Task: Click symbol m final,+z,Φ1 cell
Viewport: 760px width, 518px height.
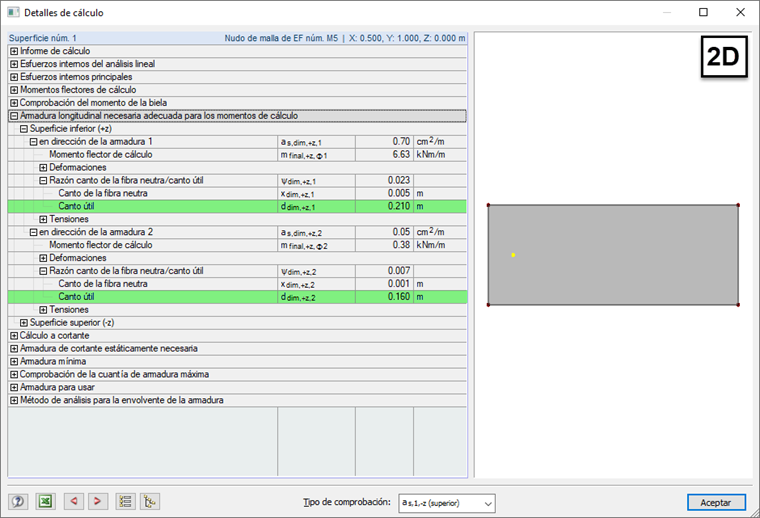Action: pyautogui.click(x=317, y=155)
